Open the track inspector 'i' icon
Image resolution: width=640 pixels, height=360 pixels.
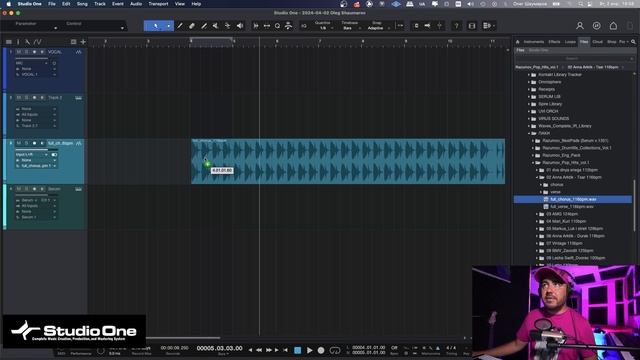point(18,42)
